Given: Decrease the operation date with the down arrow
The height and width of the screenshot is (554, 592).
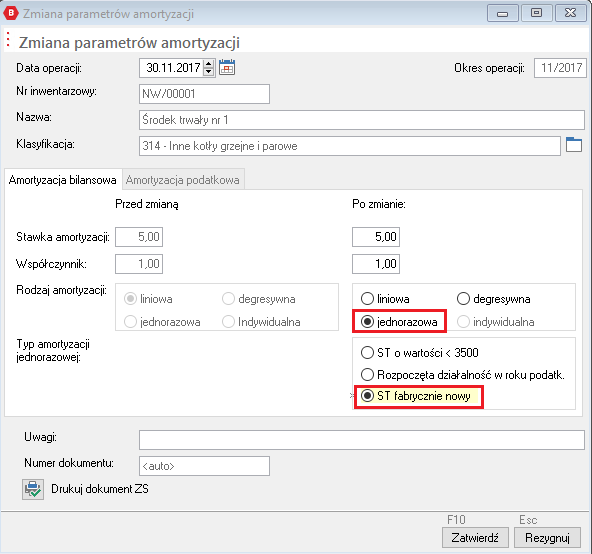Looking at the screenshot, I should click(x=208, y=72).
